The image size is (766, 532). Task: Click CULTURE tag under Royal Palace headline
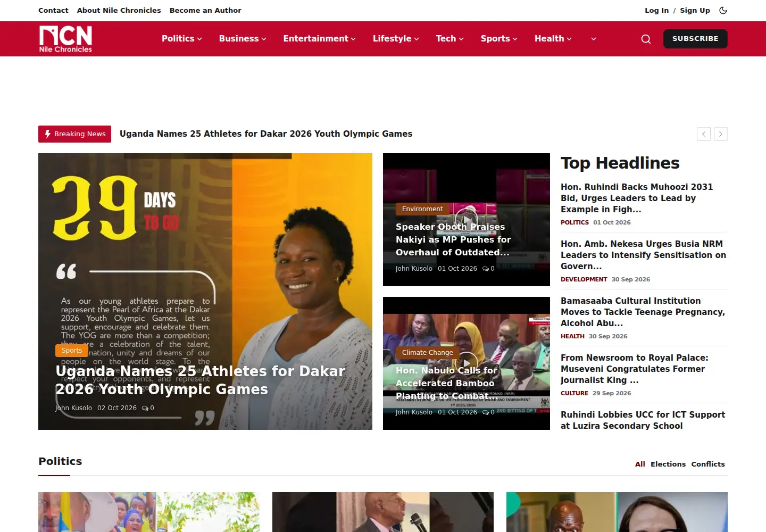(574, 394)
